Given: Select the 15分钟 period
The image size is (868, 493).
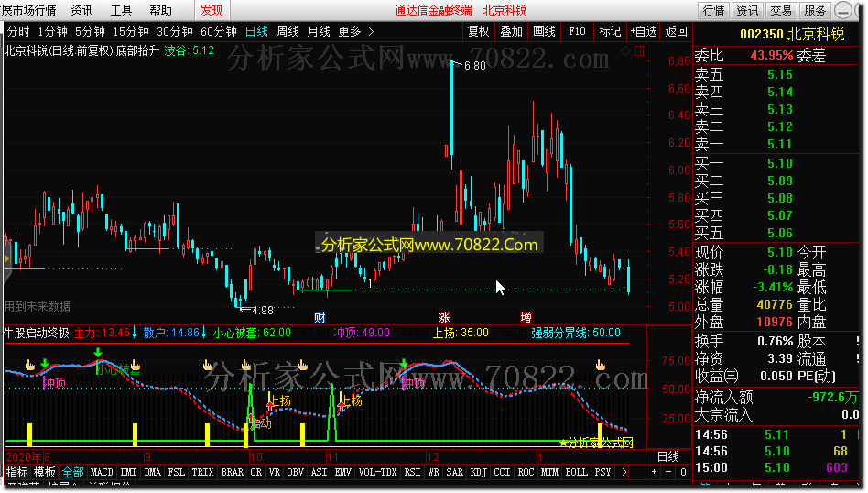Looking at the screenshot, I should pos(131,31).
